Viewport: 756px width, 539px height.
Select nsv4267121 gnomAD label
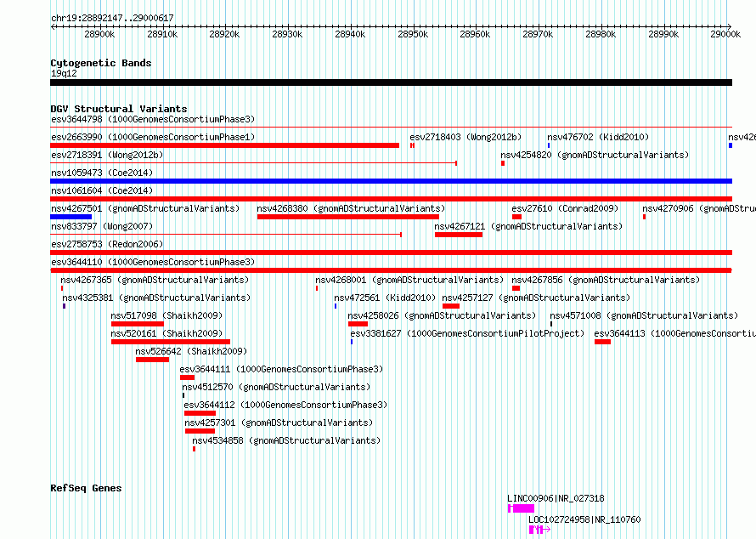pyautogui.click(x=528, y=226)
